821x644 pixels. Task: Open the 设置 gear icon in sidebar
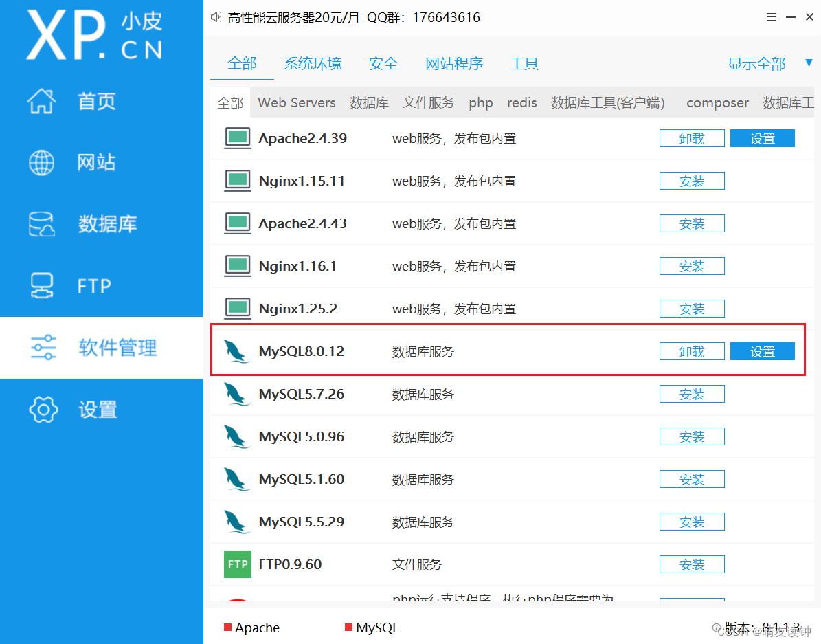click(43, 409)
